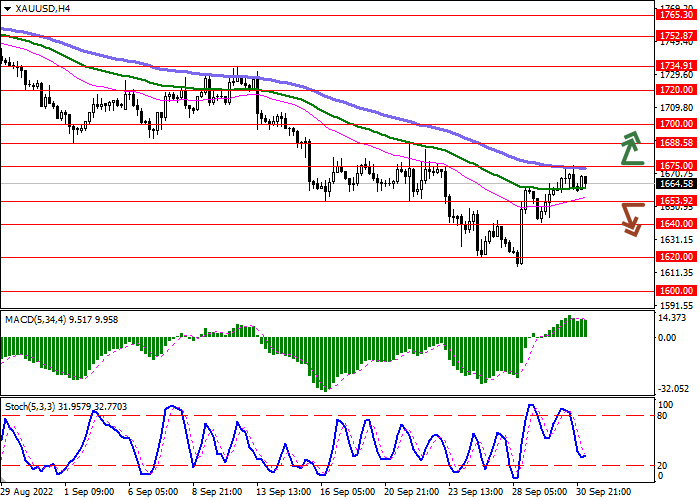Screen dimensions: 700x500
Task: Select the 1653.92 red price level label
Action: [x=676, y=201]
